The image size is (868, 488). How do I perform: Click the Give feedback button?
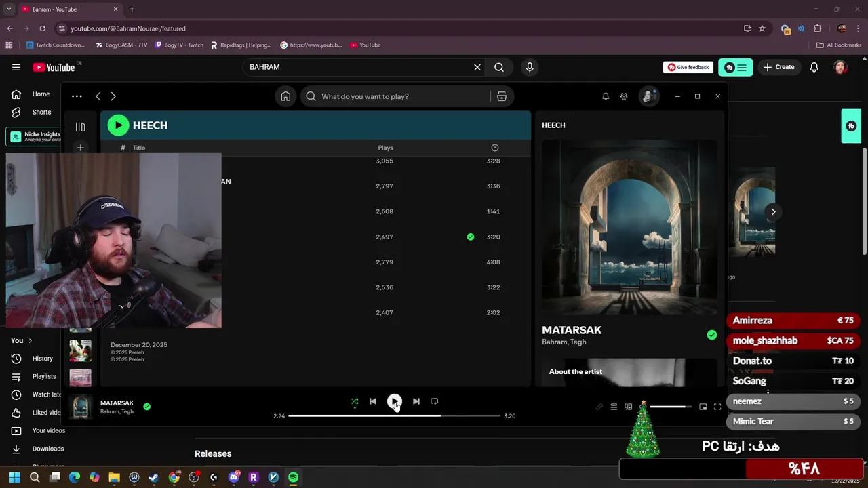tap(688, 67)
